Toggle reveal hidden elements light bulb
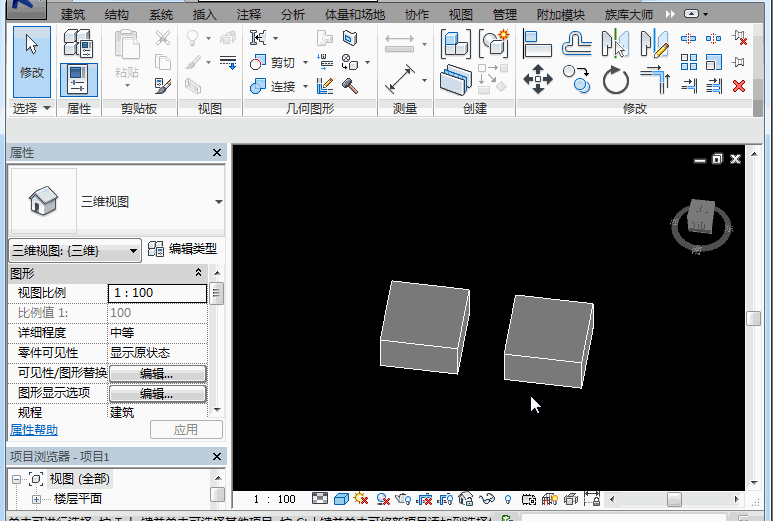The width and height of the screenshot is (773, 521). [x=507, y=499]
